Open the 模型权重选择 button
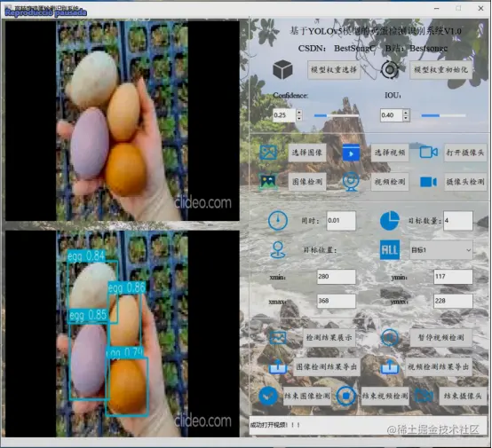492x448 pixels. (x=334, y=69)
